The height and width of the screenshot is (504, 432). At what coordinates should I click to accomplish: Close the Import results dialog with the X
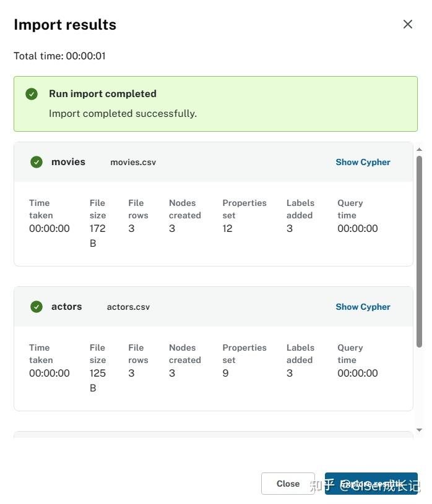(407, 24)
